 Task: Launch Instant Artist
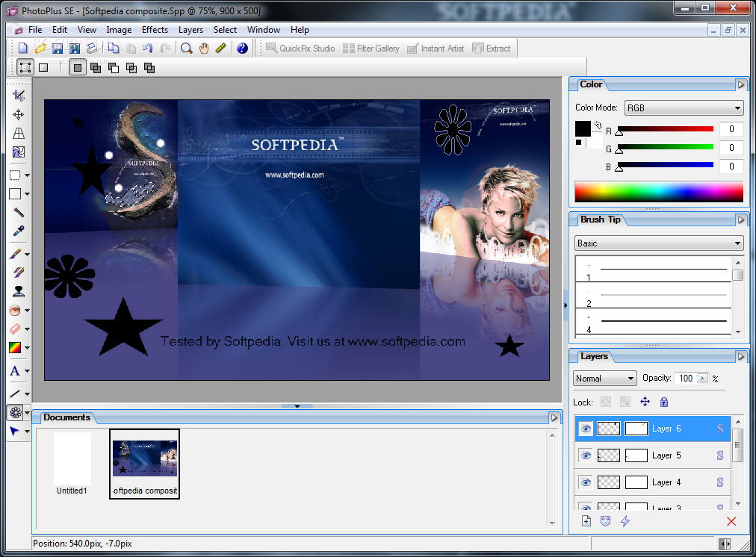tap(436, 49)
